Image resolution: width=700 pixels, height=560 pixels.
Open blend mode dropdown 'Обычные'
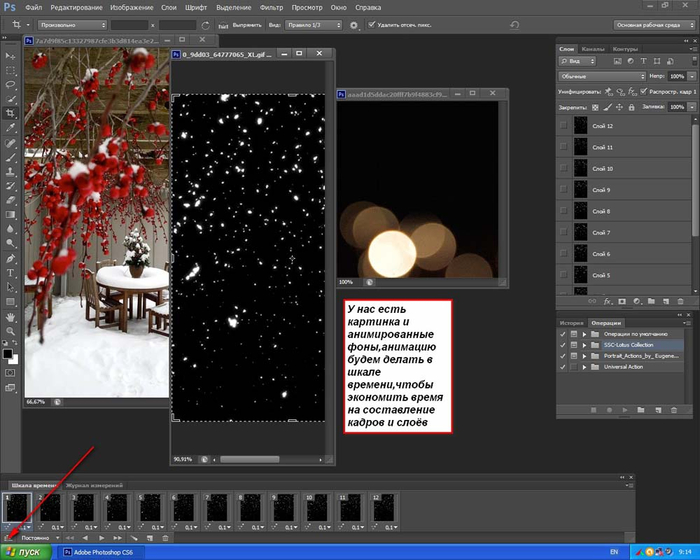click(602, 76)
